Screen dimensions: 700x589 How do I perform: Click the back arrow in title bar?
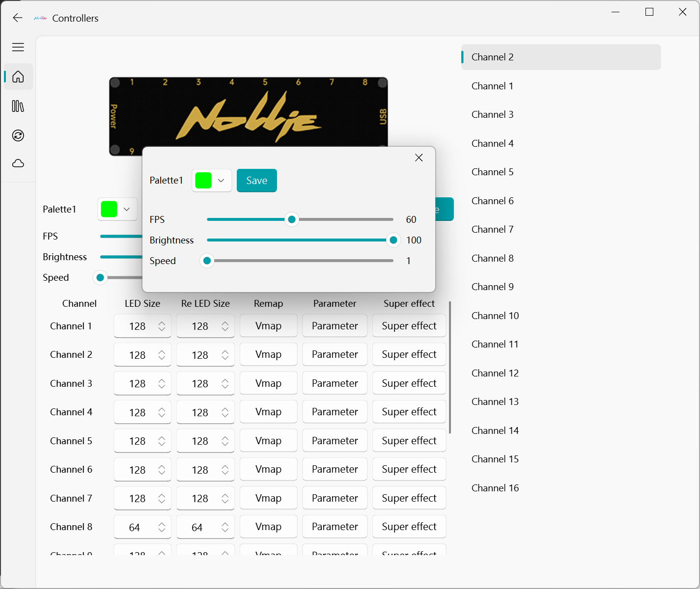pos(18,18)
